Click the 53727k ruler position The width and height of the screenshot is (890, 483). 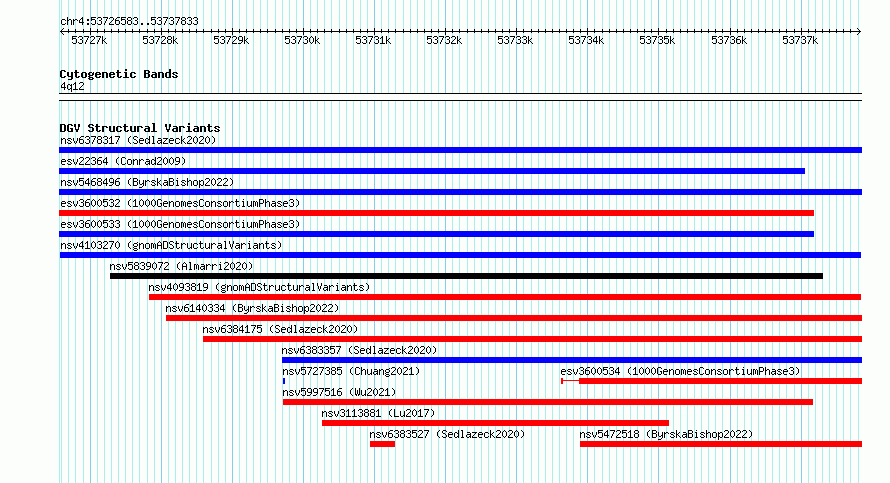89,40
